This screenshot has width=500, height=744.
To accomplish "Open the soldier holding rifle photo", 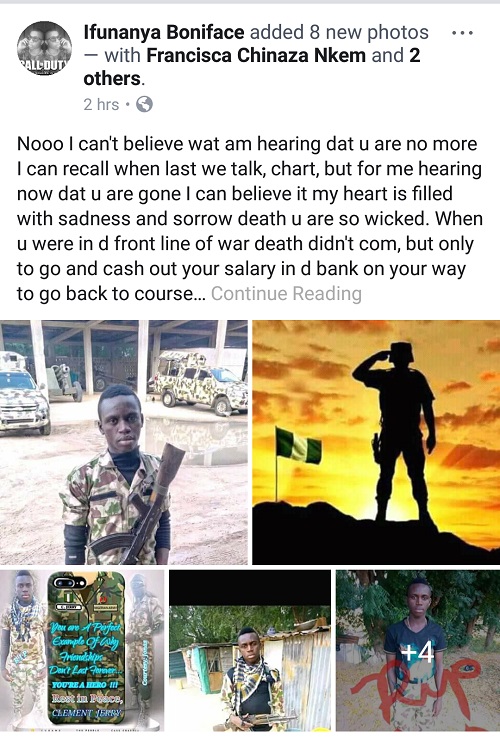I will click(124, 442).
